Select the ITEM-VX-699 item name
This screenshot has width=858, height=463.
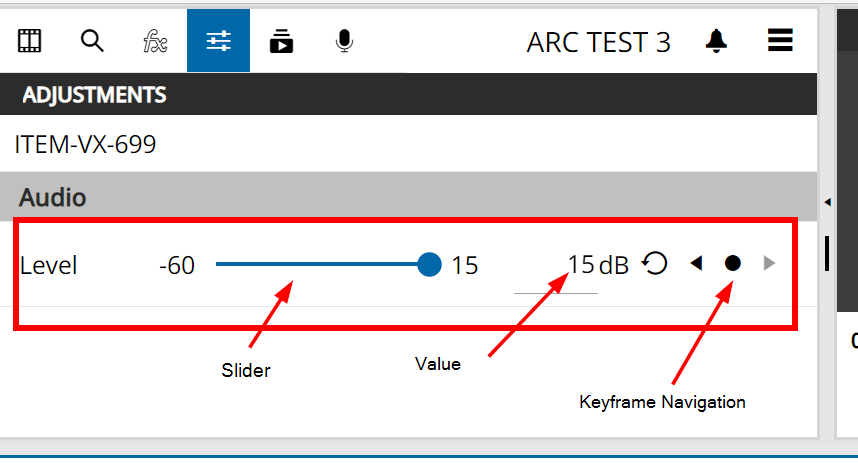85,145
